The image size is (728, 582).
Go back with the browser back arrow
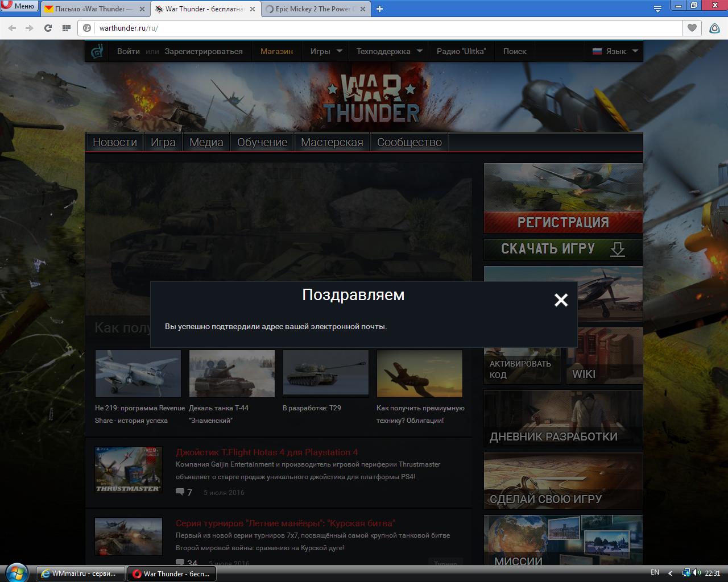coord(12,28)
